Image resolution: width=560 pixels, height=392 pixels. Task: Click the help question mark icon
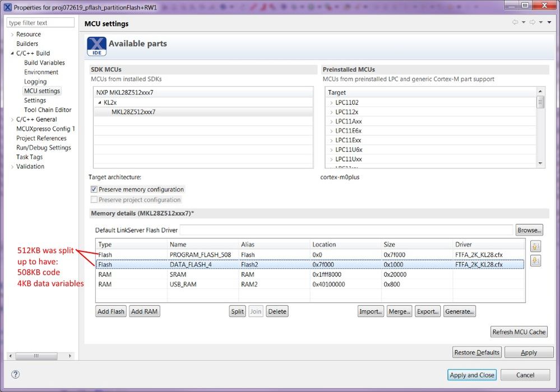[x=15, y=375]
